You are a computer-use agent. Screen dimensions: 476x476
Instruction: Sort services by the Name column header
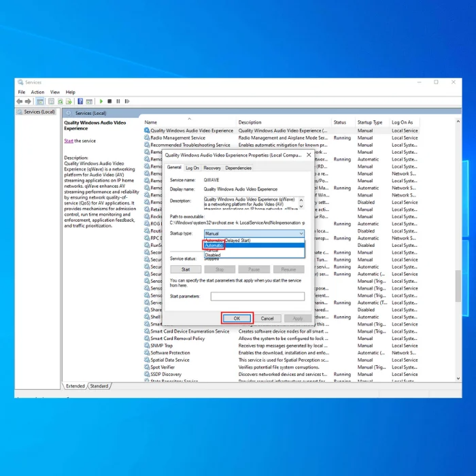pyautogui.click(x=190, y=122)
